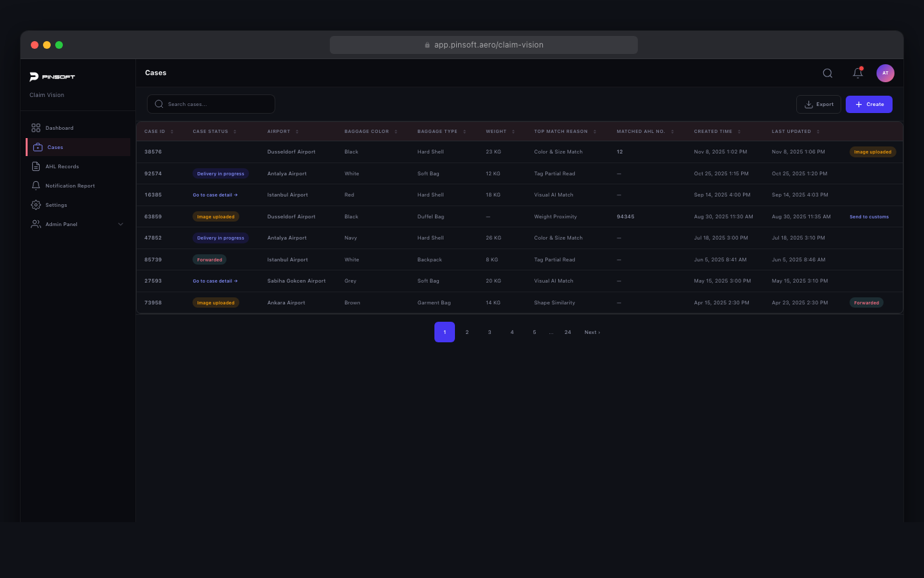This screenshot has height=578, width=924.
Task: Click the Dashboard grid icon in sidebar
Action: pyautogui.click(x=36, y=128)
